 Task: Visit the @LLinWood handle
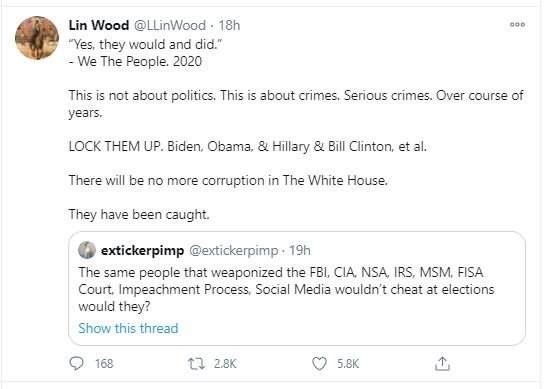coord(170,25)
